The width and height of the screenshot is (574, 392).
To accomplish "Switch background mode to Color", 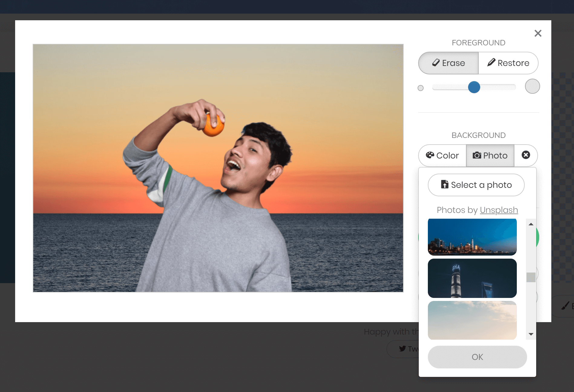I will point(442,155).
